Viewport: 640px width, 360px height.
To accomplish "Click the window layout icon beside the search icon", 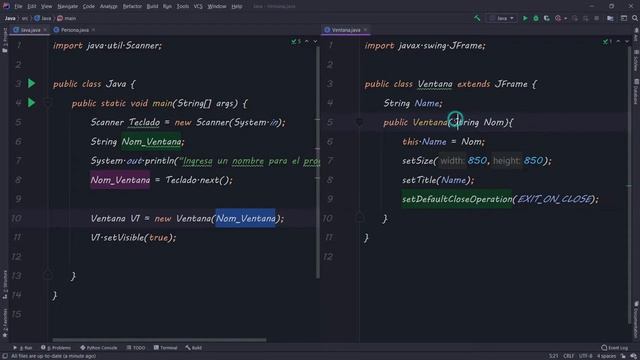I will tap(624, 18).
